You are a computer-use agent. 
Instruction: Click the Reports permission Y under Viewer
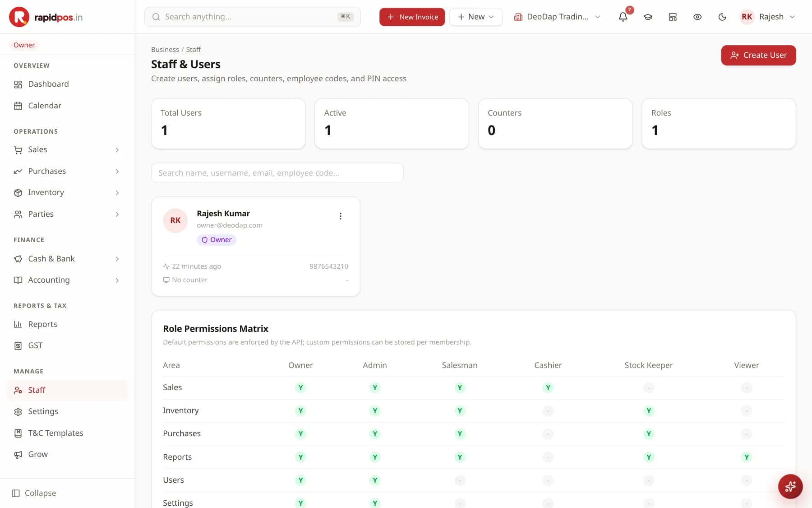click(747, 457)
